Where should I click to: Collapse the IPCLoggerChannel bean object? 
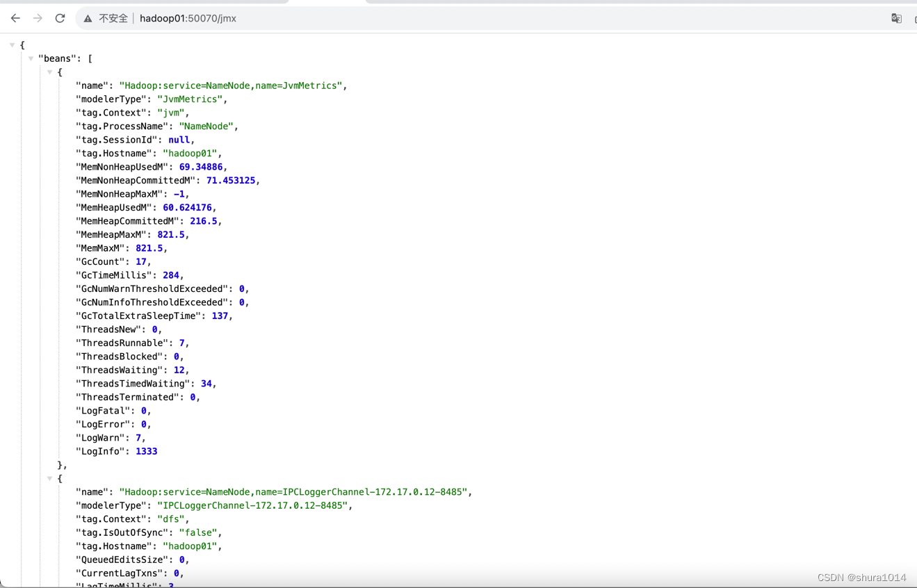[x=49, y=478]
